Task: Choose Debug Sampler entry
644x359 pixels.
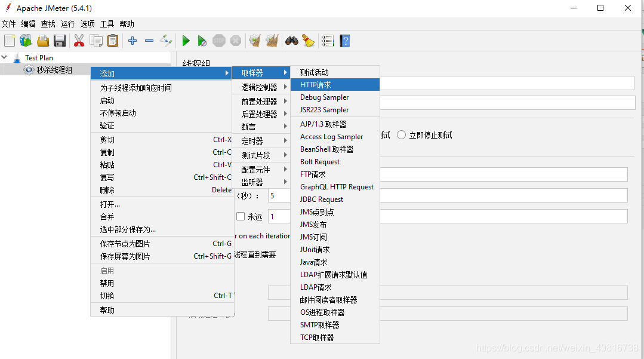Action: (335, 97)
